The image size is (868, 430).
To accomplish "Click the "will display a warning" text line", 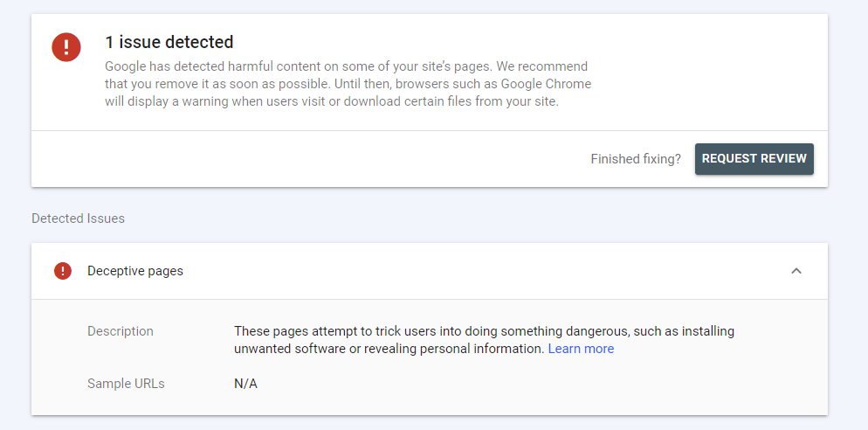I will [x=332, y=102].
